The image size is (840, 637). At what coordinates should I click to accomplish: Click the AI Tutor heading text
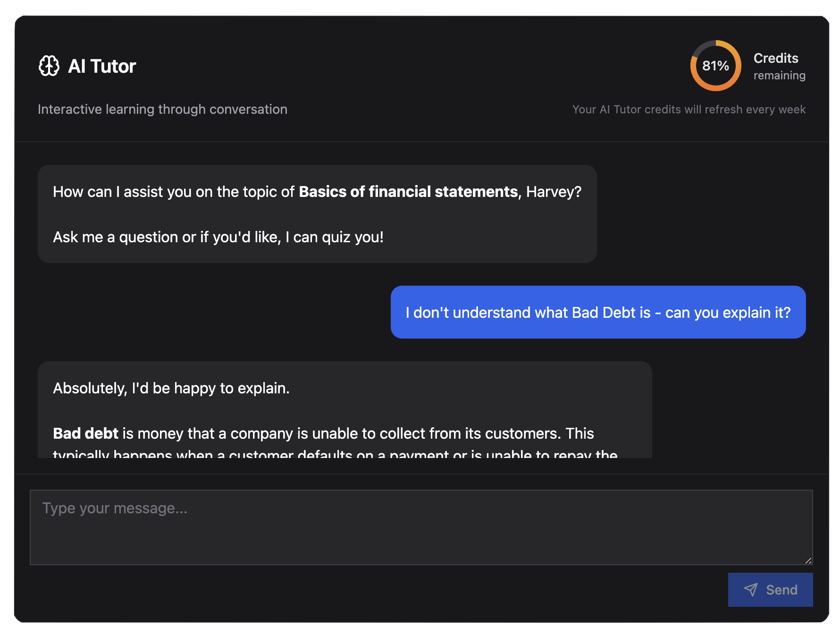[102, 66]
